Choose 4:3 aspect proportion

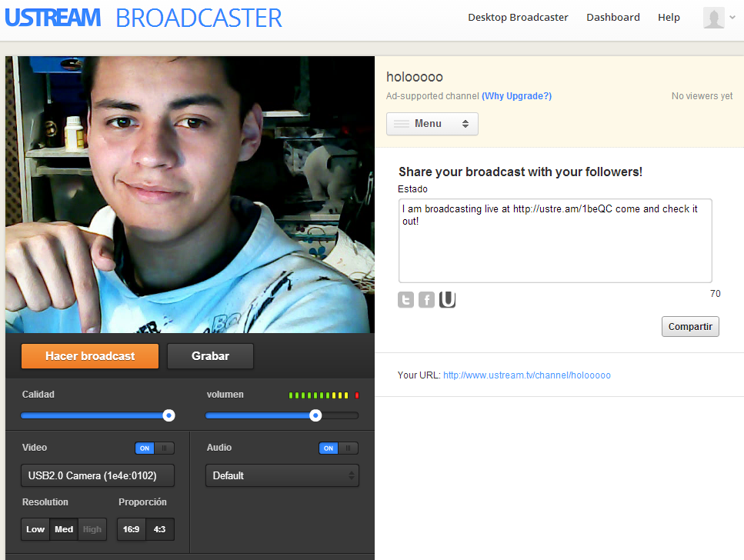click(160, 529)
